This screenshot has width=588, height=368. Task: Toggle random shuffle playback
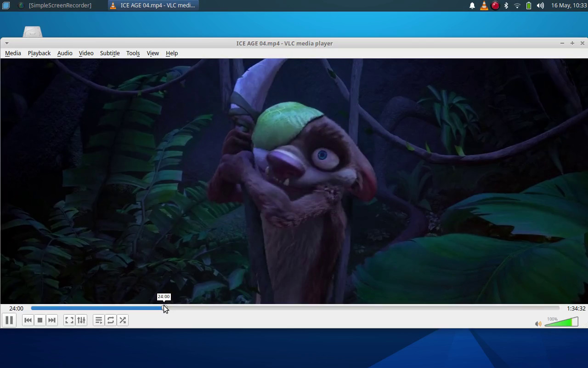coord(123,320)
